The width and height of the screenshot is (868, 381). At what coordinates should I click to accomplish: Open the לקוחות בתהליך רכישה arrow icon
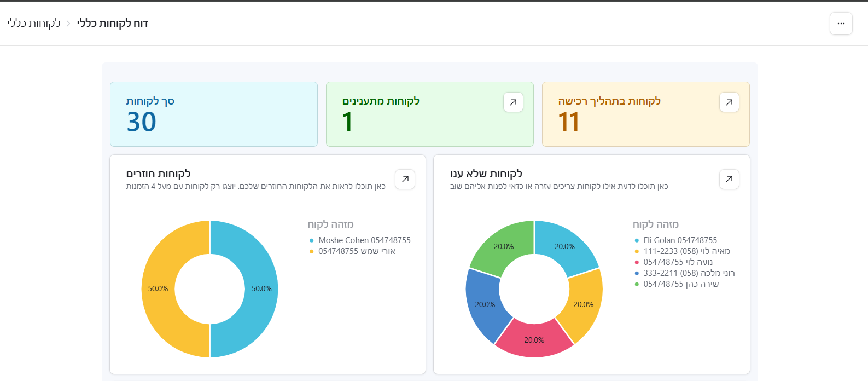[x=729, y=102]
